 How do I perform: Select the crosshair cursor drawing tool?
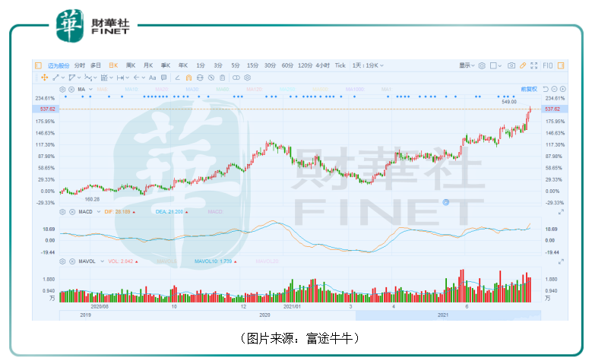[x=45, y=78]
